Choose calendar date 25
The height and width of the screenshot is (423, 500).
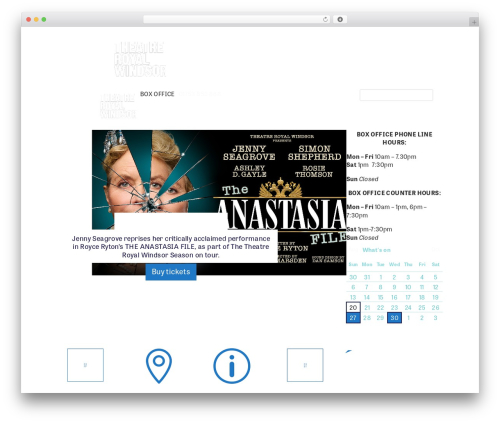click(x=422, y=307)
